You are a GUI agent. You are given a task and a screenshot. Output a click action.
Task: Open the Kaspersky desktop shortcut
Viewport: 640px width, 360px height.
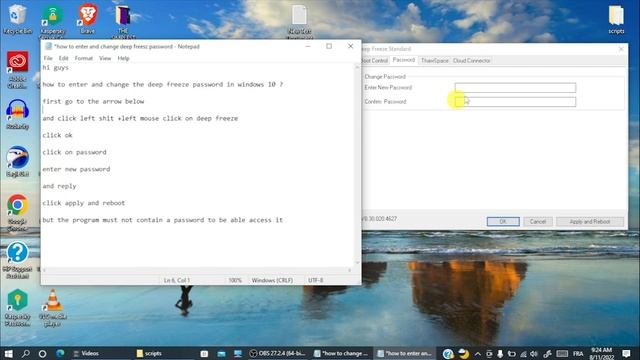point(53,20)
